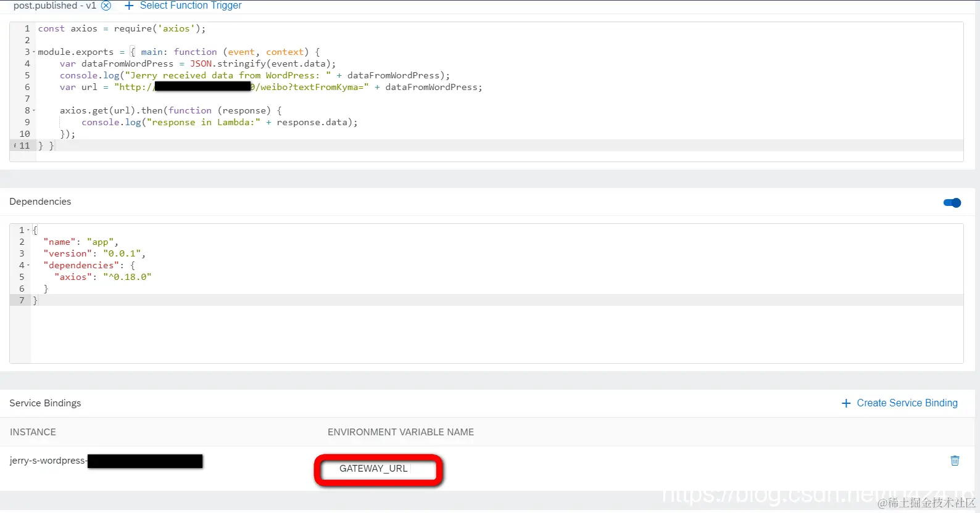980x513 pixels.
Task: Click the console.log Jerry received data line
Action: point(255,75)
